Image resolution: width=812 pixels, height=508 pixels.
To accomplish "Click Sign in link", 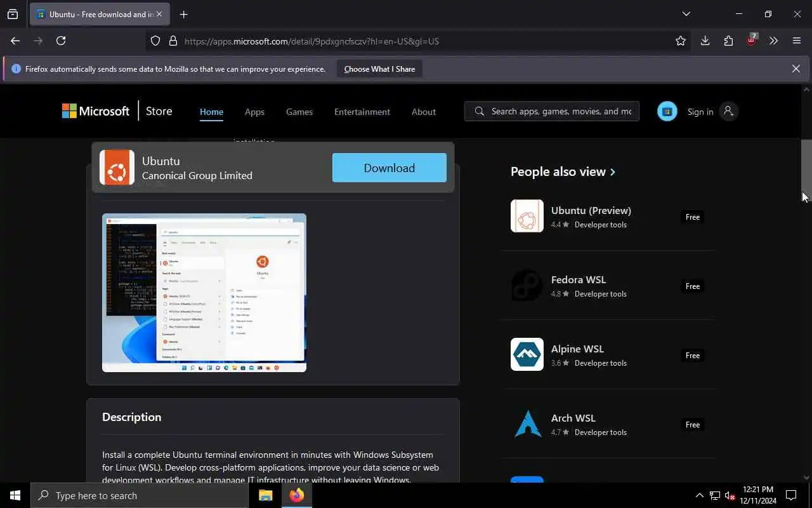I will pos(700,112).
